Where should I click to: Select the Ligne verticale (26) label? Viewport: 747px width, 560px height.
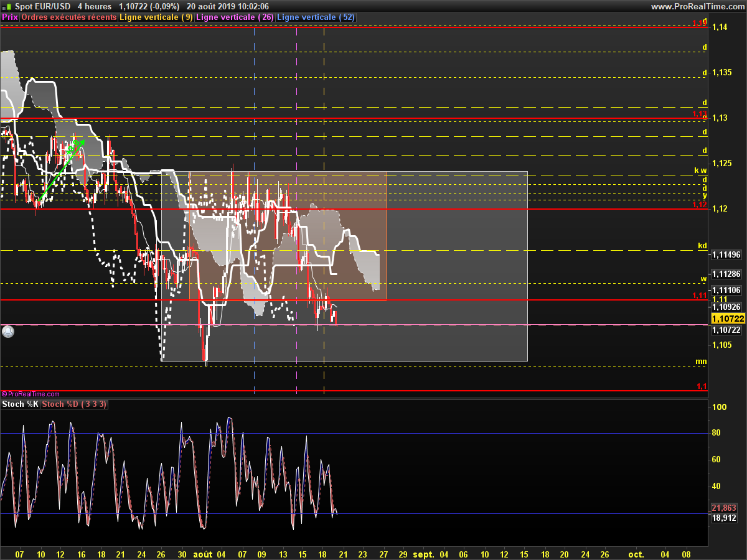tap(235, 17)
